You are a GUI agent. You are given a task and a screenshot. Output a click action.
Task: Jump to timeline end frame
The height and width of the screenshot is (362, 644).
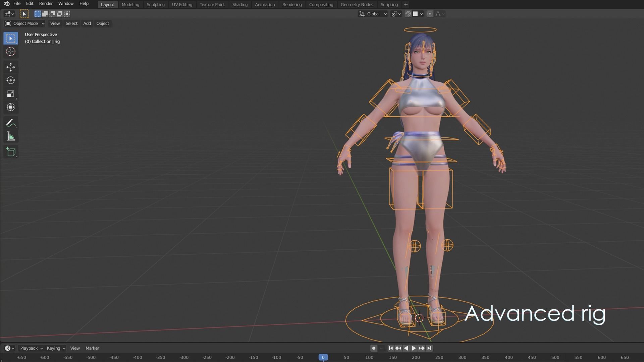tap(429, 348)
